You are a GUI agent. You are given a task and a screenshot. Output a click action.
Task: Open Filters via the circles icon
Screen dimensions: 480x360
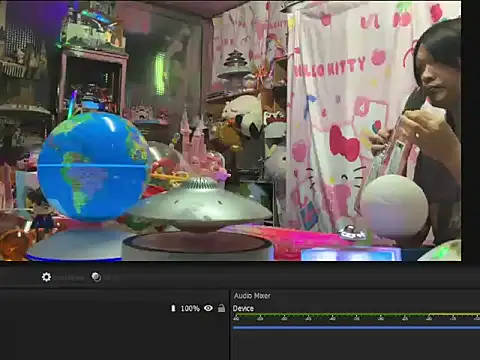(x=96, y=277)
